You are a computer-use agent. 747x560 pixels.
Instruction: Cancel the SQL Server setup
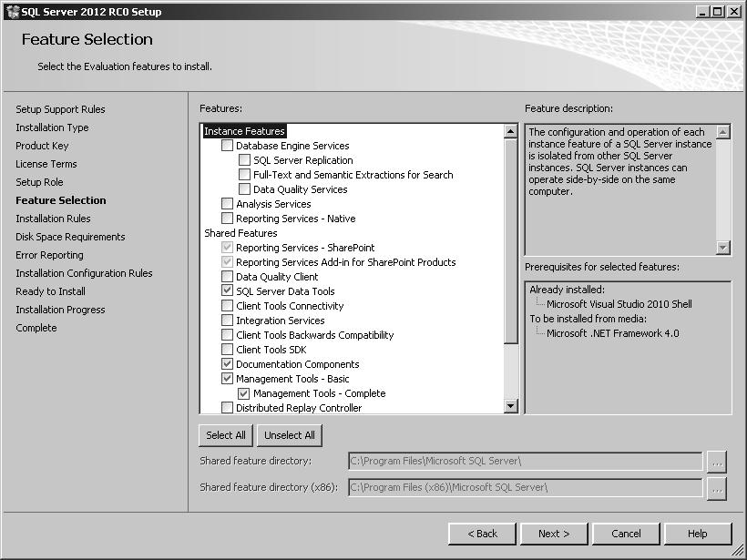626,534
